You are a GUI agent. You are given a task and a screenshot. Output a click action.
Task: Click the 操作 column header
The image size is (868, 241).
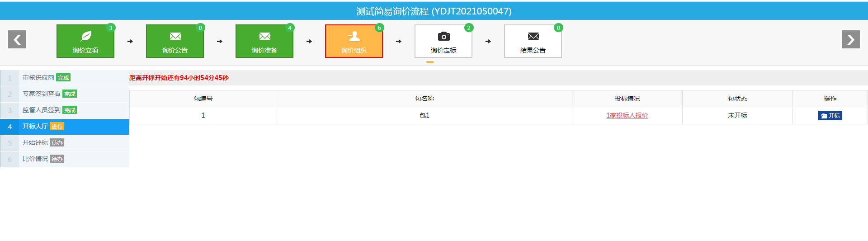click(x=830, y=99)
